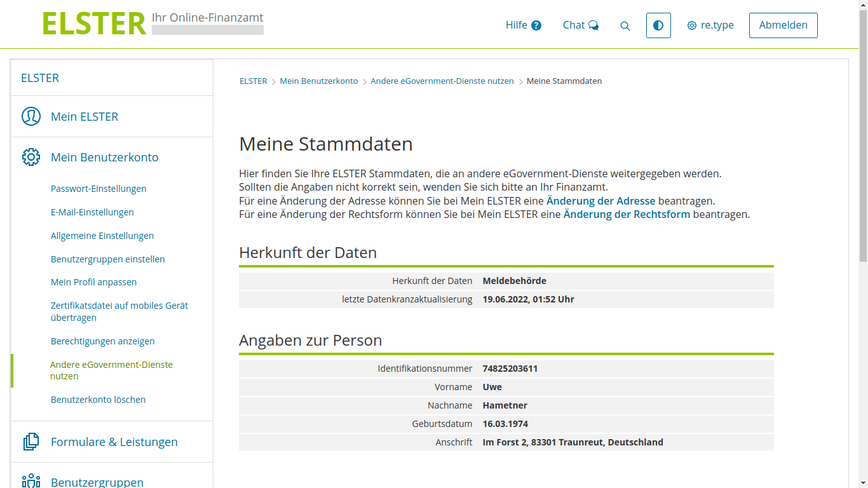Select Geburtsdatum value 16.03.1974
The width and height of the screenshot is (868, 488).
pyautogui.click(x=506, y=424)
